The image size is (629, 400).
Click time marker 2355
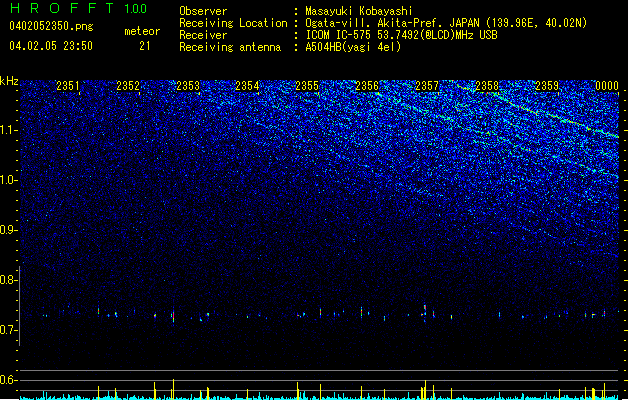pos(307,86)
